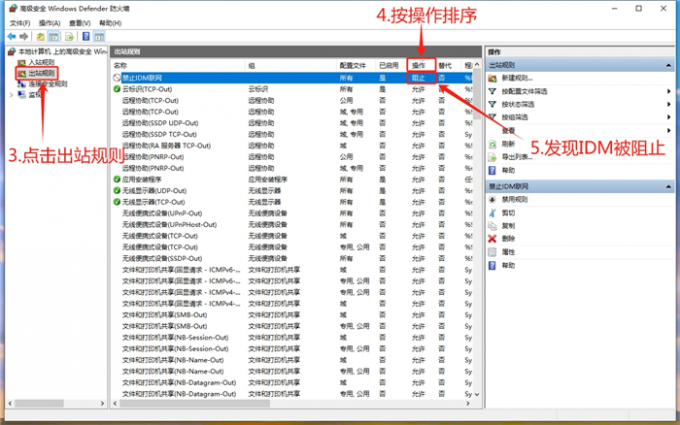Image resolution: width=680 pixels, height=425 pixels.
Task: Sort by the 操作 column header
Action: (x=419, y=64)
